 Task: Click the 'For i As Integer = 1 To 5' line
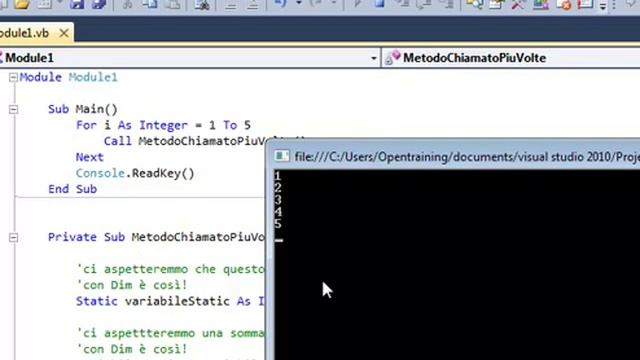point(163,125)
